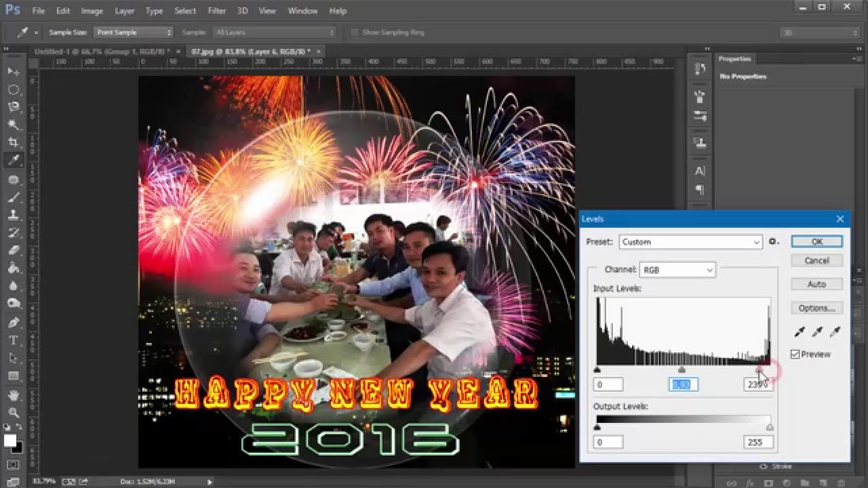Image resolution: width=868 pixels, height=488 pixels.
Task: Click the OK button in Levels
Action: 816,242
